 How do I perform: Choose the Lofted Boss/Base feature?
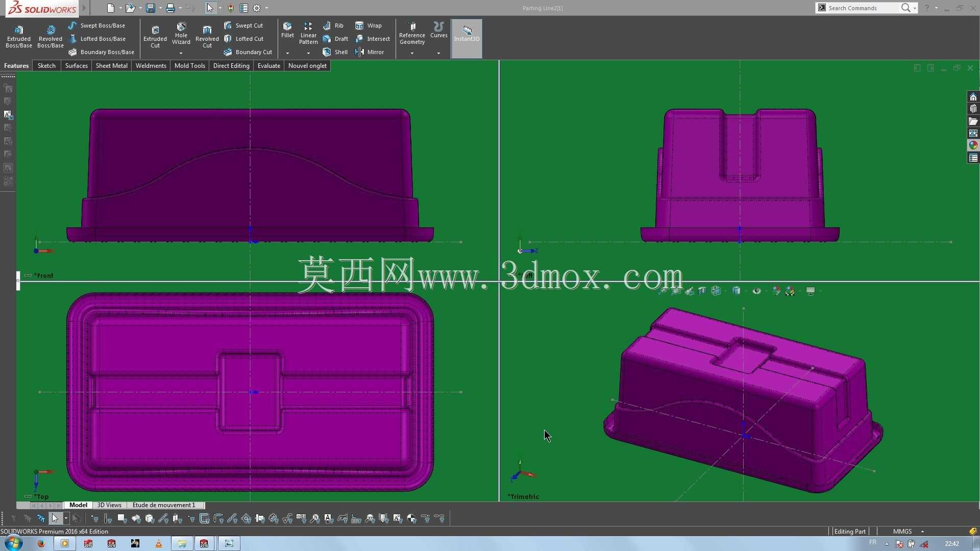97,39
